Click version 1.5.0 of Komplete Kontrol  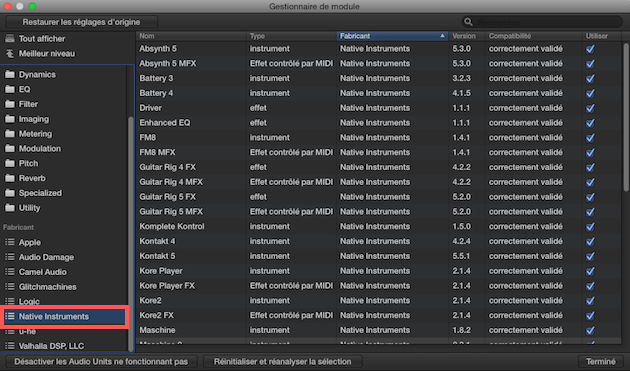tap(461, 226)
